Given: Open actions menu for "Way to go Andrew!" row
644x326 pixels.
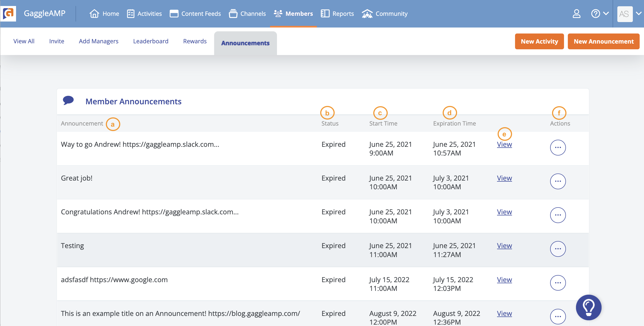Looking at the screenshot, I should (558, 148).
